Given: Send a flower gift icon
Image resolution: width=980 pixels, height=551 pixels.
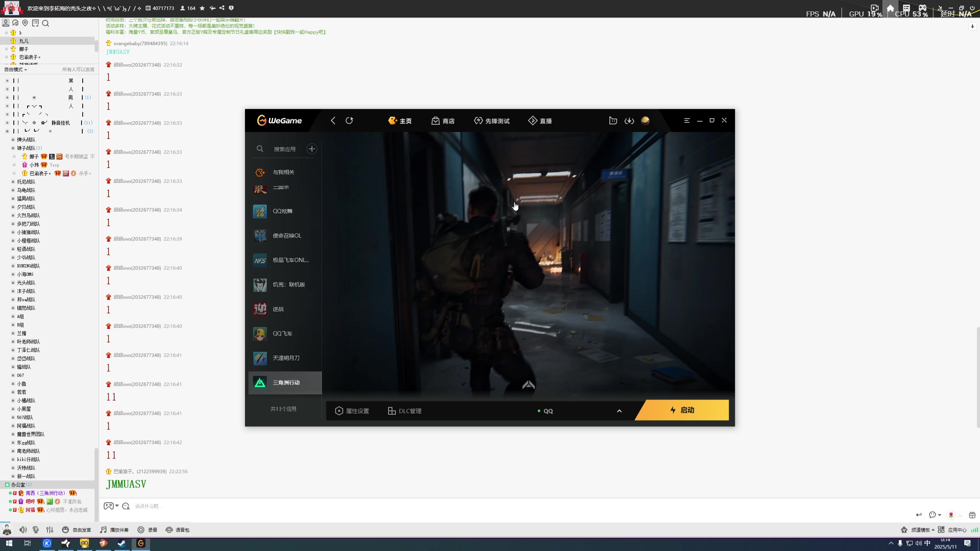Looking at the screenshot, I should (951, 515).
